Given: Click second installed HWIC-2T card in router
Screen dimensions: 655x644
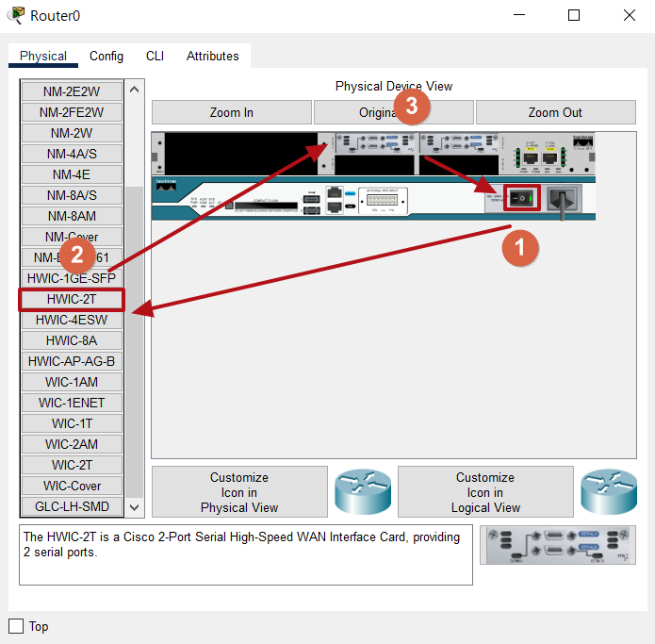Looking at the screenshot, I should 459,143.
